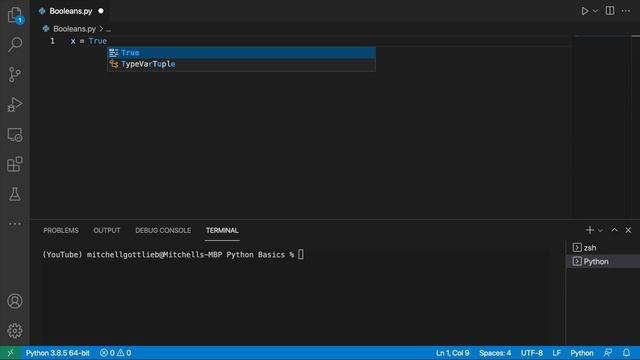Choose the TypeVarTuple suggestion
640x360 pixels.
(241, 64)
